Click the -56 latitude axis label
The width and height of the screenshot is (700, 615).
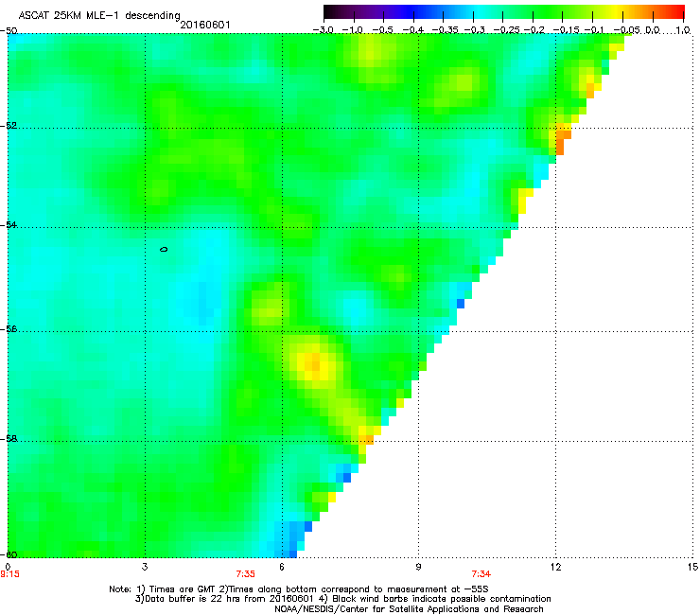(9, 329)
